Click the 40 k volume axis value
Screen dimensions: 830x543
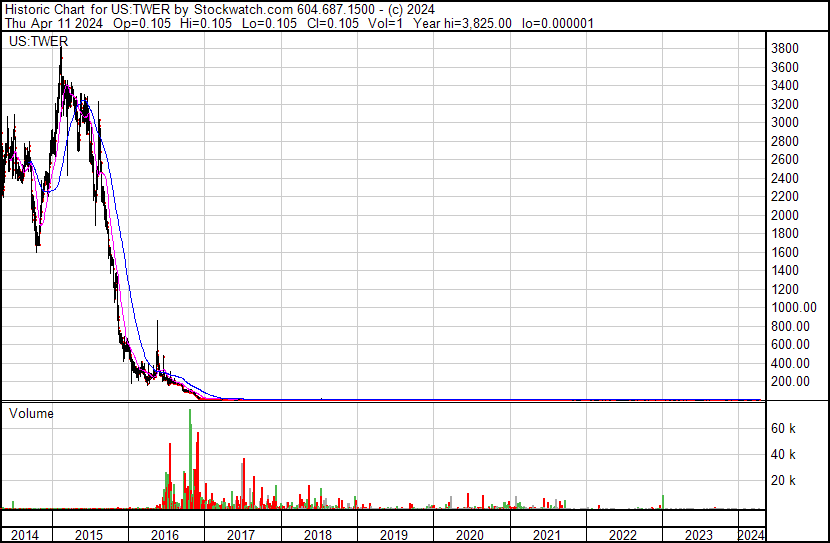(783, 455)
